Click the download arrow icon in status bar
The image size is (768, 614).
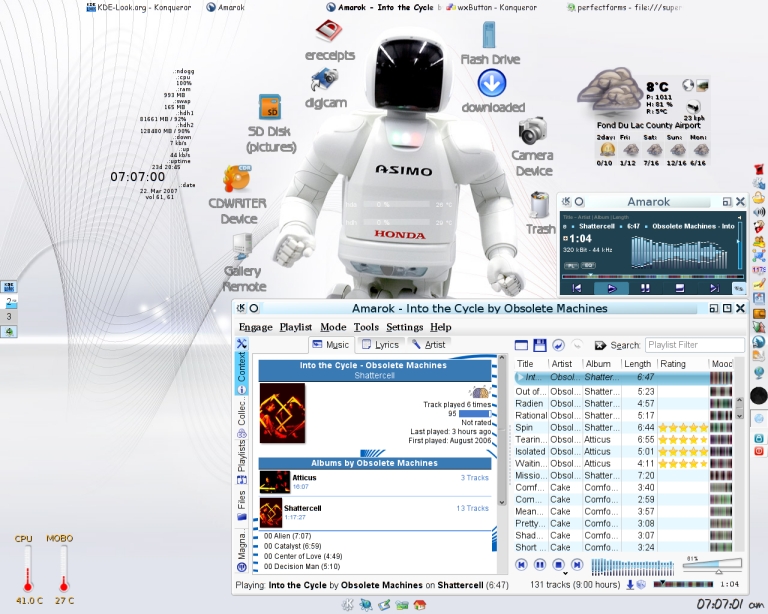(x=630, y=585)
